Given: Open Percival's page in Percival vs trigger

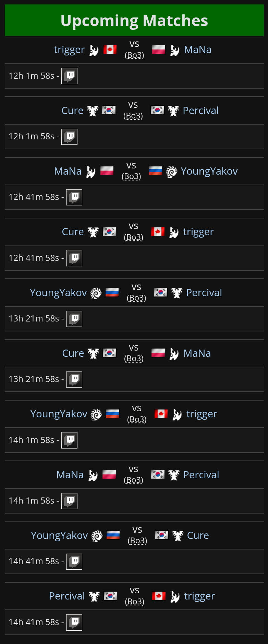Looking at the screenshot, I should [67, 596].
